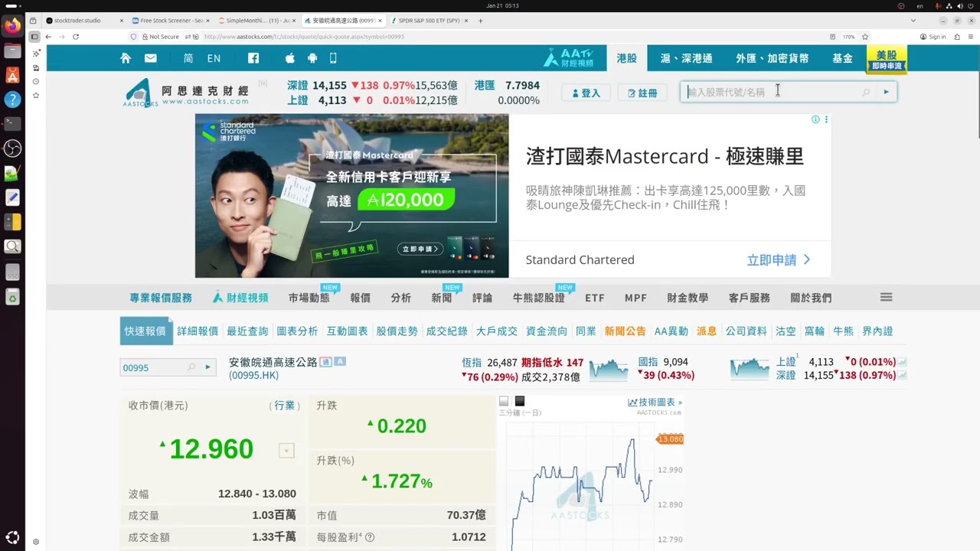Open 分析 navigation menu

(x=400, y=298)
